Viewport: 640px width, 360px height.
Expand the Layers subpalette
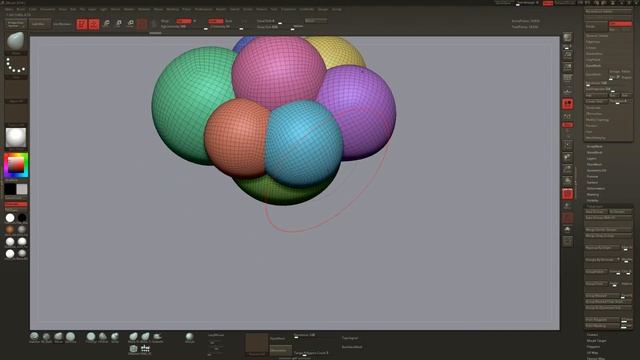click(x=591, y=158)
